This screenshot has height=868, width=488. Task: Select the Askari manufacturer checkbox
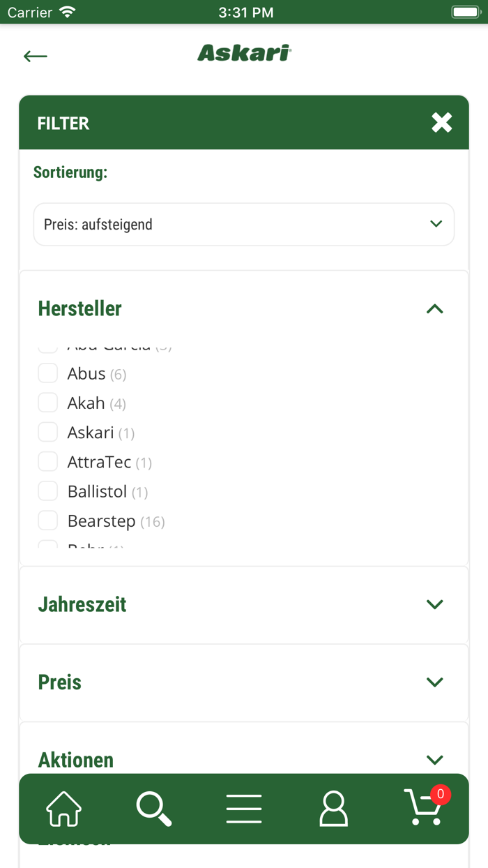[x=47, y=432]
